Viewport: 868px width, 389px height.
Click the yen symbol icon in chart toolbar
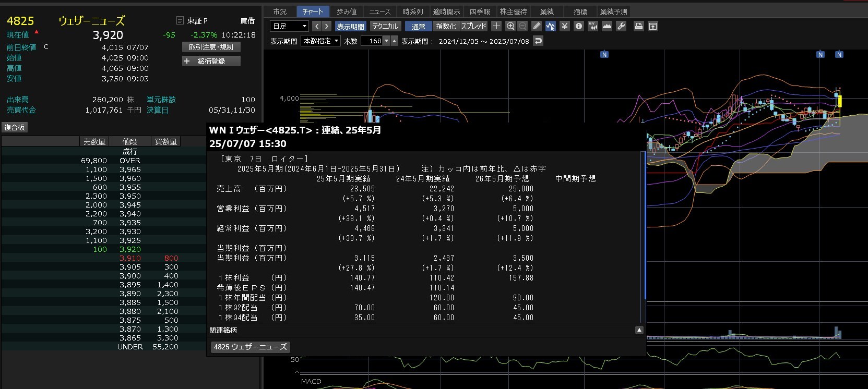(x=565, y=26)
